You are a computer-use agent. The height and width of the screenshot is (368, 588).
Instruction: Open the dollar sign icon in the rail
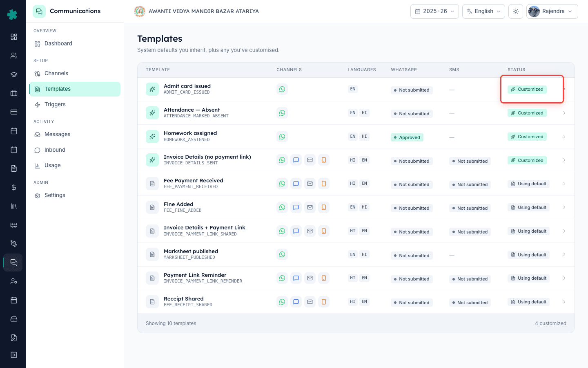tap(14, 187)
